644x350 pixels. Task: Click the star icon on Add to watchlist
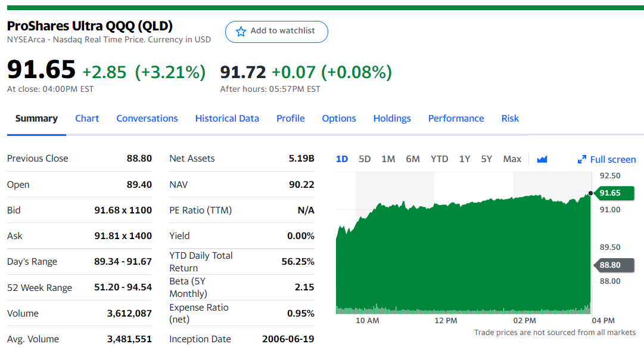tap(241, 31)
